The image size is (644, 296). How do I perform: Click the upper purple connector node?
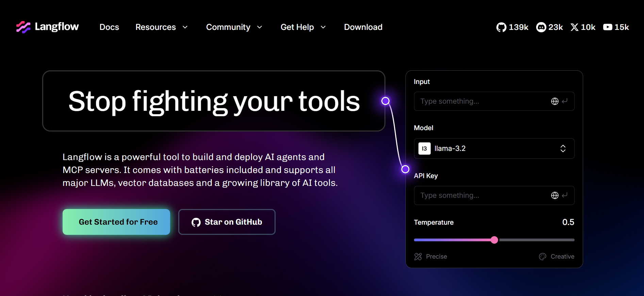385,101
